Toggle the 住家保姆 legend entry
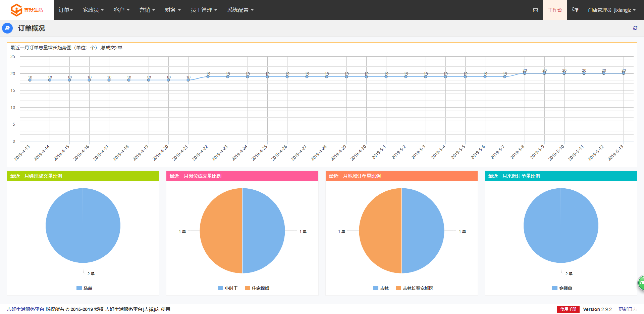The image size is (644, 314). pos(257,288)
